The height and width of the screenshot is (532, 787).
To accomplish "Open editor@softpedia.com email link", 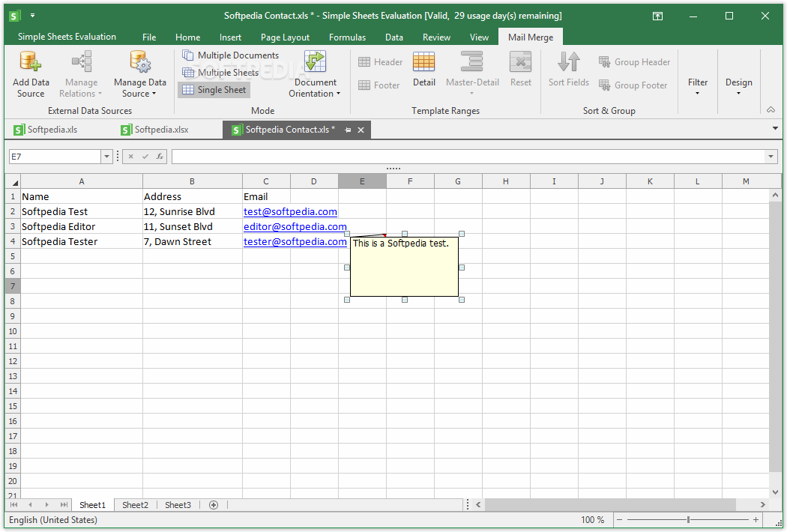I will (x=295, y=227).
